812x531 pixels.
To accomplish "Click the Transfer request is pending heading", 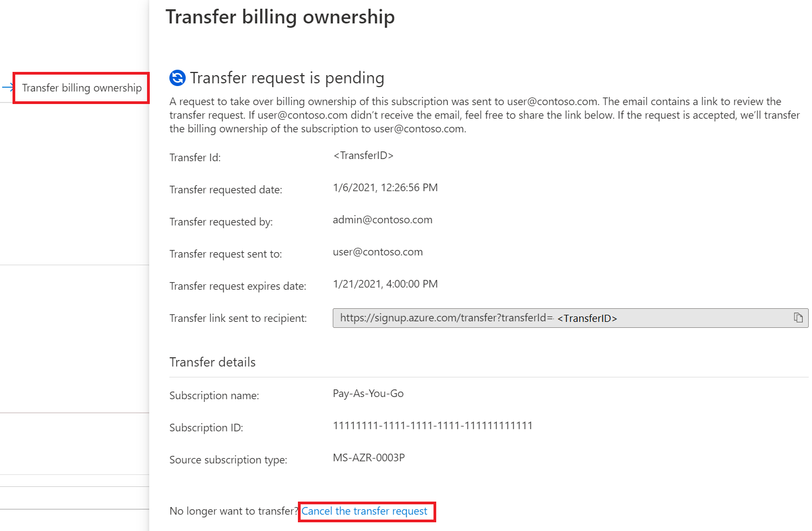I will click(x=287, y=78).
